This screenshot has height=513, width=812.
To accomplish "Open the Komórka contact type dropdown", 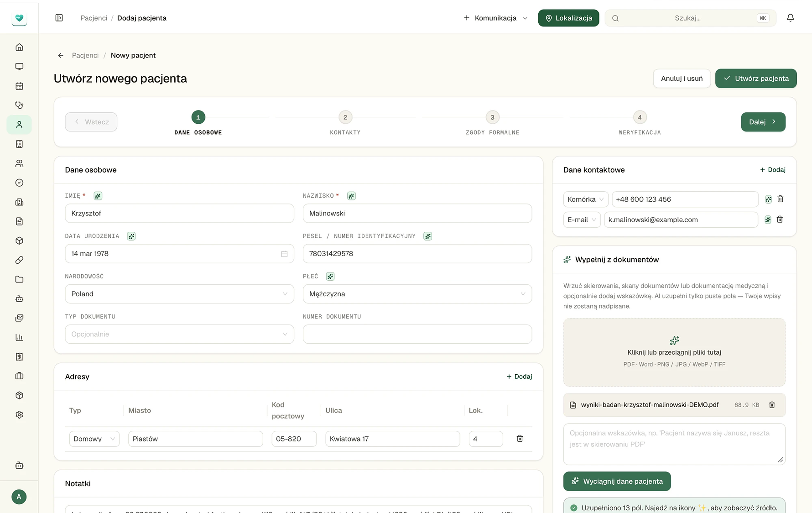I will click(x=586, y=199).
